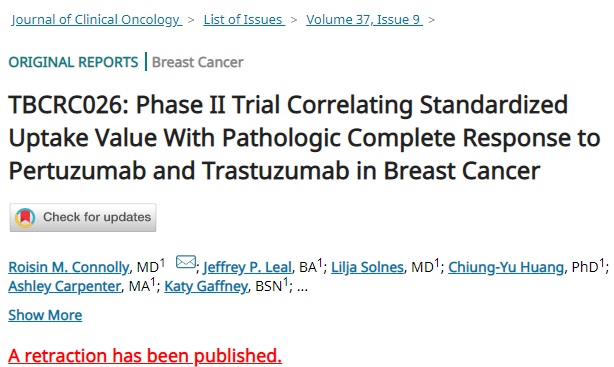614x367 pixels.
Task: Go to the List of Issues page
Action: click(x=244, y=19)
